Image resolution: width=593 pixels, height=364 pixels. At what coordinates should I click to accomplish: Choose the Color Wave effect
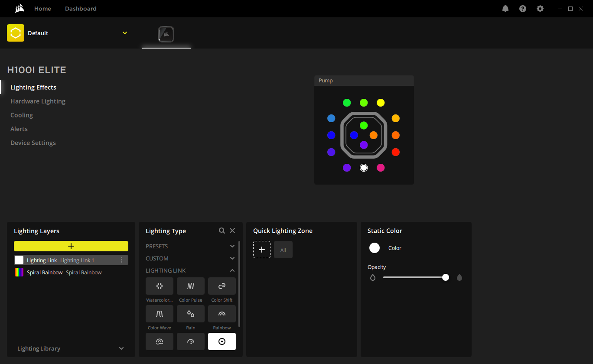point(160,314)
